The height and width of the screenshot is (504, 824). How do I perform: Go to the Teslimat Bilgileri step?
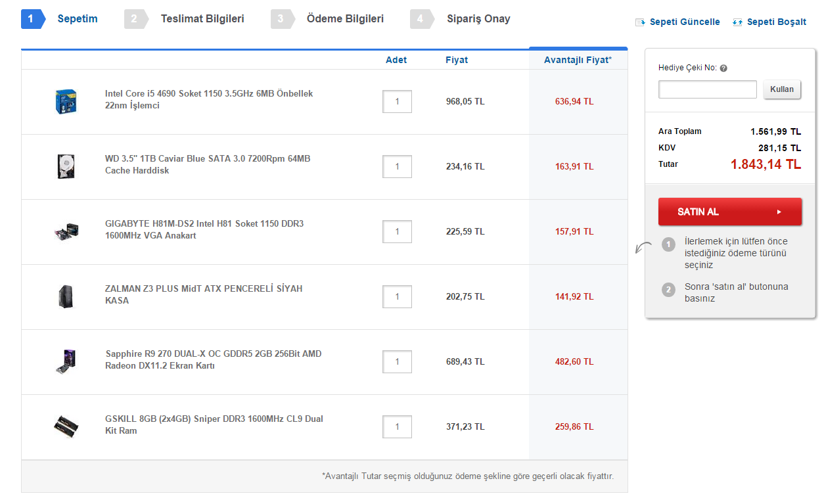click(202, 19)
